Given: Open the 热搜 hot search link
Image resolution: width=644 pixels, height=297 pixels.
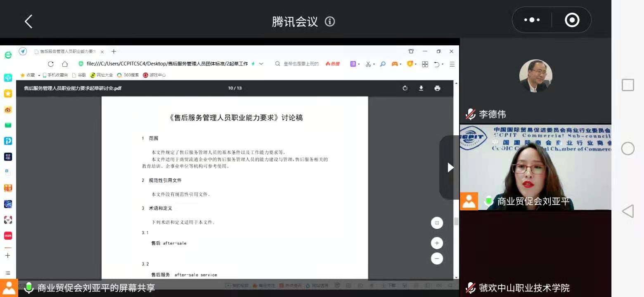Looking at the screenshot, I should (x=333, y=64).
